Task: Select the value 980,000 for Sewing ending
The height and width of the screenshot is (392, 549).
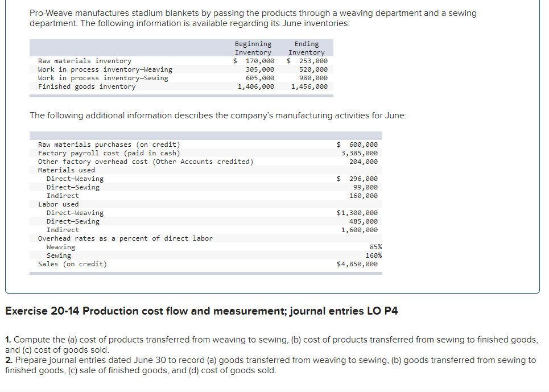Action: (x=313, y=78)
